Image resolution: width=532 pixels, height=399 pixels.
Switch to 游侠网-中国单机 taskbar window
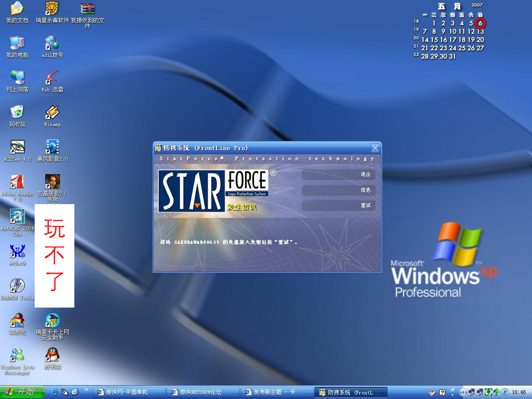[x=129, y=392]
